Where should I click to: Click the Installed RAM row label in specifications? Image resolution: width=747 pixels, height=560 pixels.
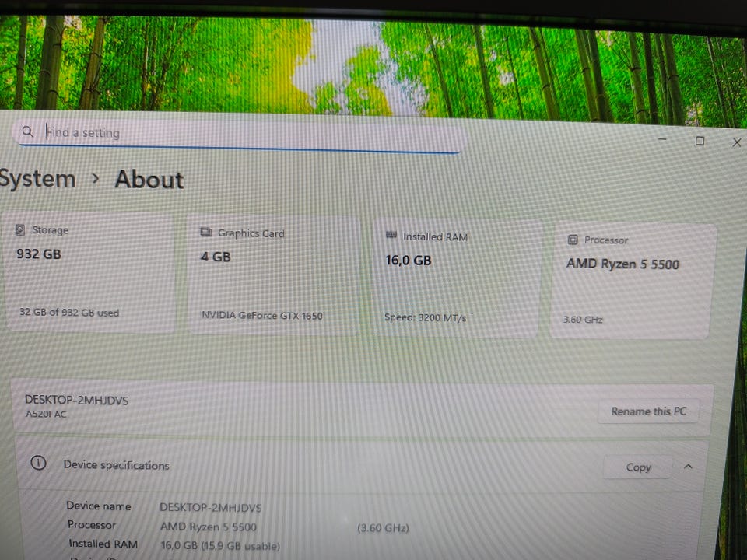coord(103,544)
